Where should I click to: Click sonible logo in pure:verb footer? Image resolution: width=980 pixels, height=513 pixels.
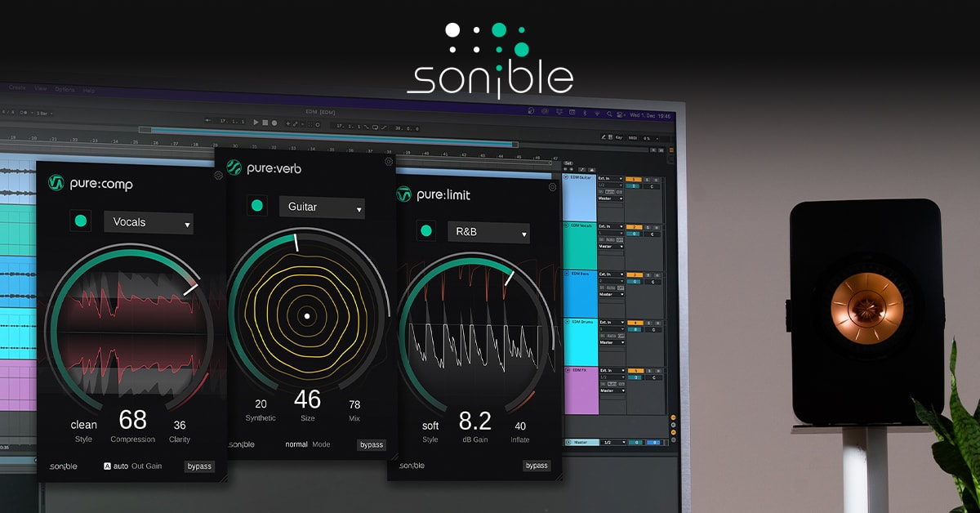pyautogui.click(x=242, y=444)
